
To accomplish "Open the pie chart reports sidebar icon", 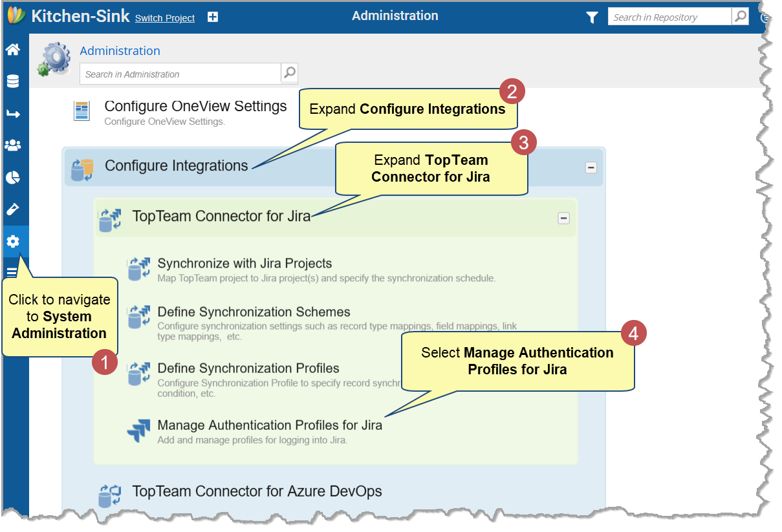I will pyautogui.click(x=12, y=177).
